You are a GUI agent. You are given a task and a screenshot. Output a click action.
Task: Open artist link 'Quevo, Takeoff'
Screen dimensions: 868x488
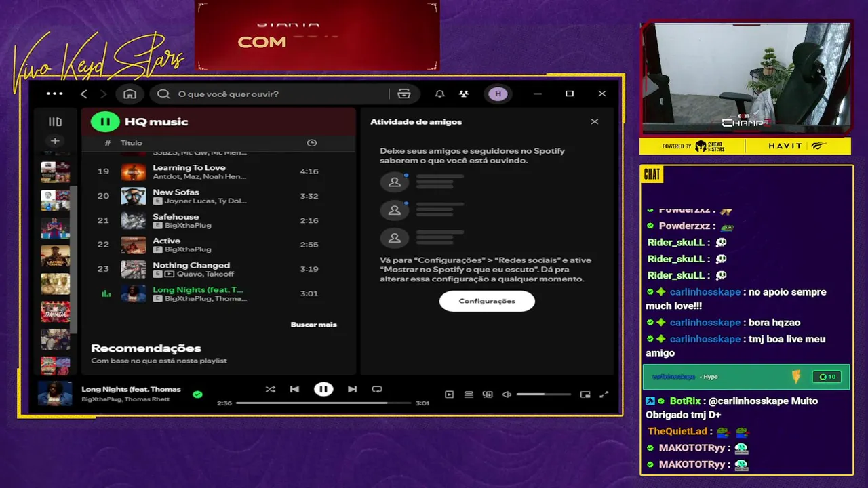pos(205,274)
